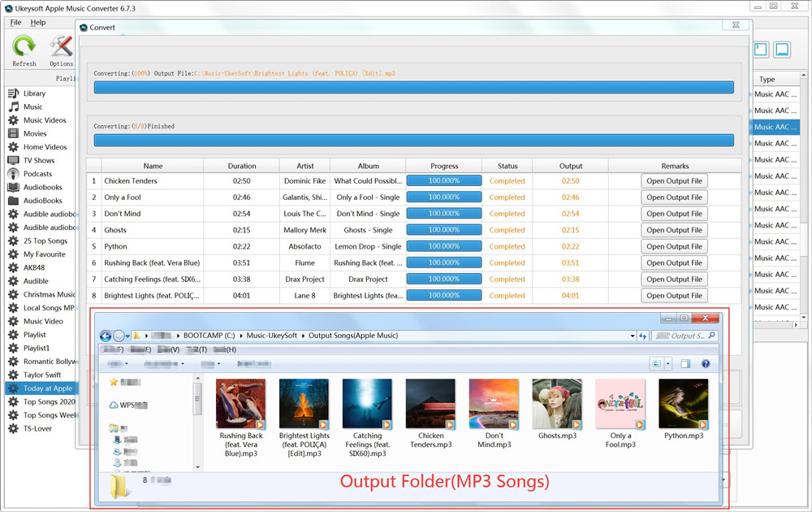Image resolution: width=812 pixels, height=512 pixels.
Task: Open the File menu
Action: point(16,22)
